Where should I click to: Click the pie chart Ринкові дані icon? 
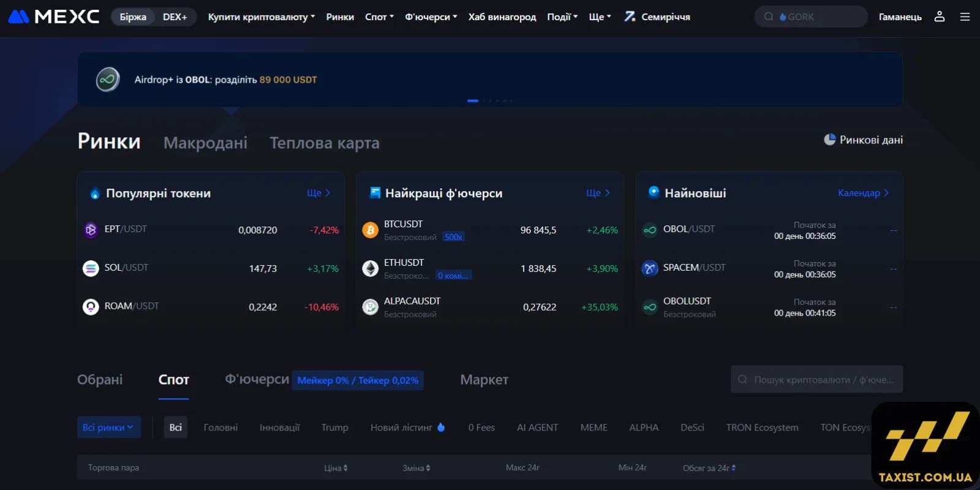pyautogui.click(x=829, y=140)
